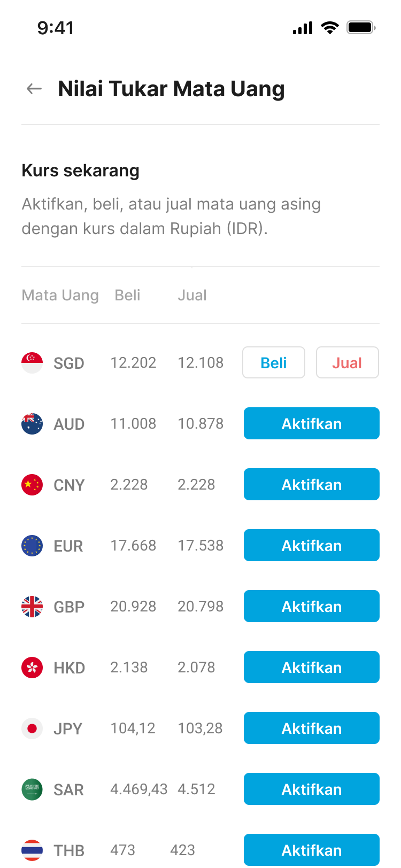Image resolution: width=401 pixels, height=868 pixels.
Task: Tap the China flag icon
Action: (x=32, y=485)
